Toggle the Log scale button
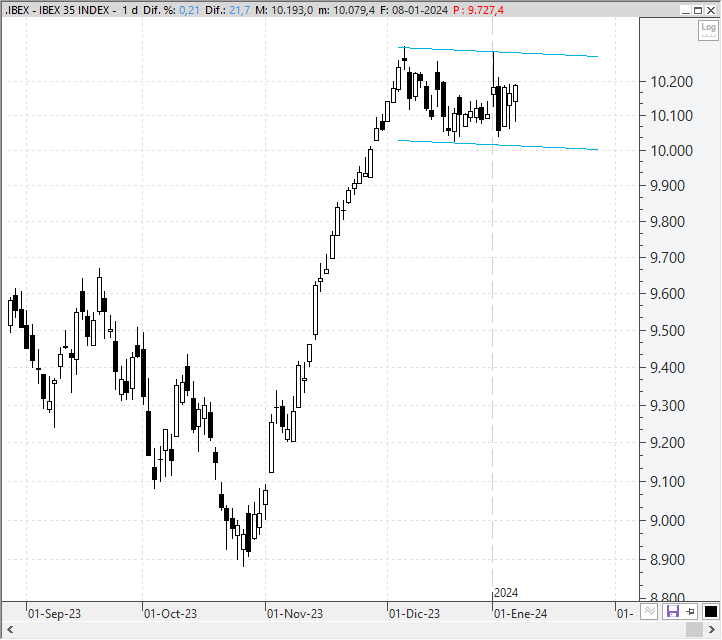The width and height of the screenshot is (722, 640). click(x=708, y=30)
